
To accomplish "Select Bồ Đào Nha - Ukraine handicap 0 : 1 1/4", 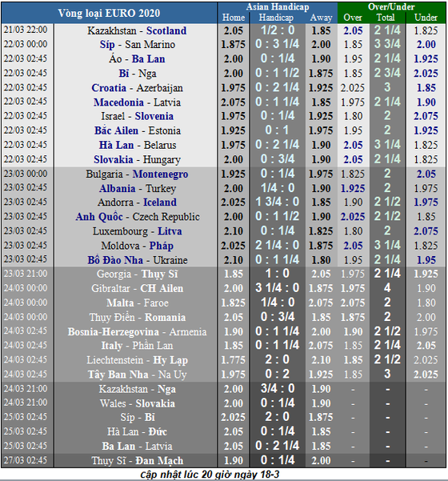I will tap(278, 260).
